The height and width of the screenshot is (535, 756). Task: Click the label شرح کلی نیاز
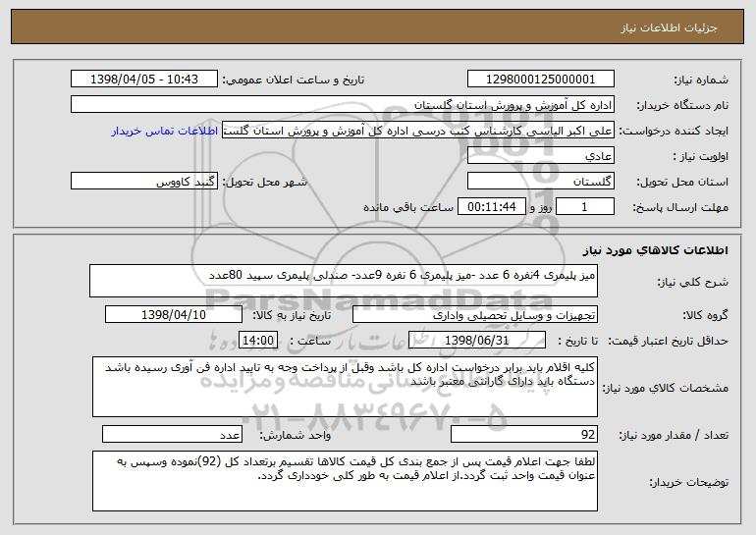click(x=693, y=282)
